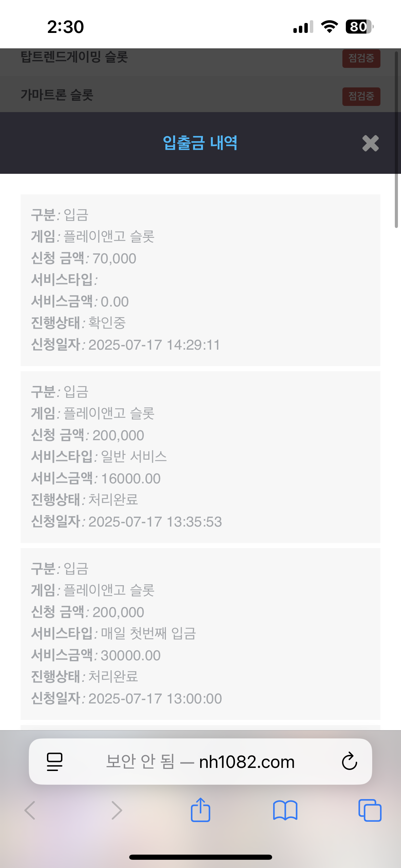Screen dimensions: 401x868
Task: Close the 입출금 내역 modal with X
Action: click(370, 143)
